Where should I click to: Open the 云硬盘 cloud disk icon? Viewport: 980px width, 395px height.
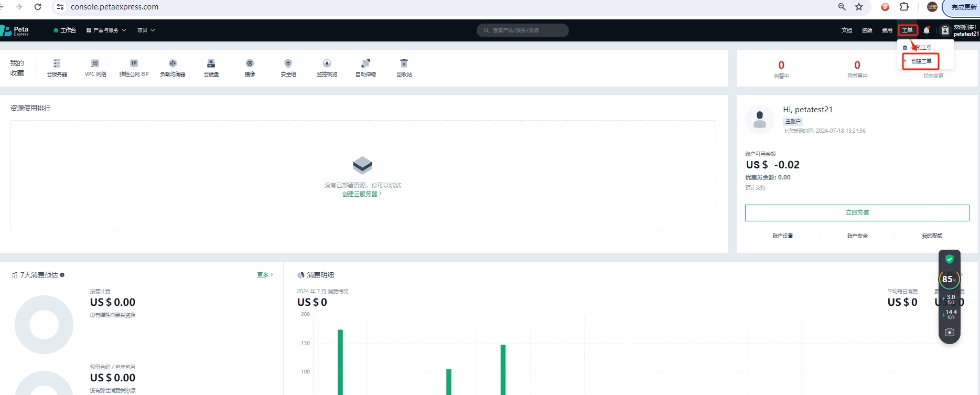pos(211,63)
